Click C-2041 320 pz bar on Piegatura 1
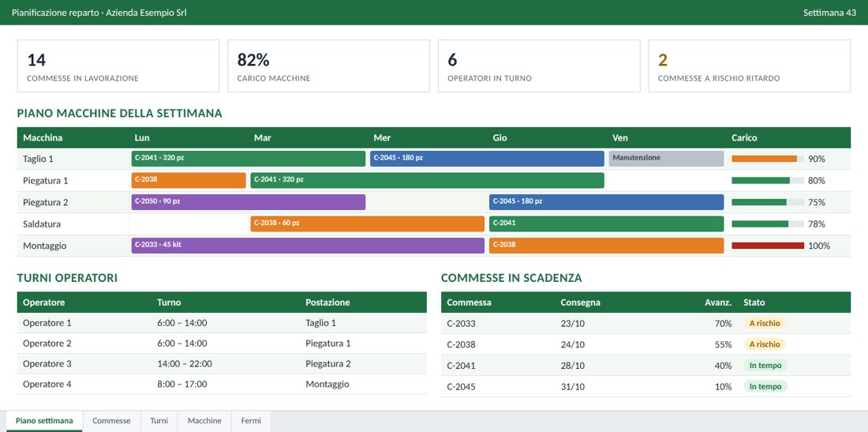The width and height of the screenshot is (868, 432). tap(428, 181)
